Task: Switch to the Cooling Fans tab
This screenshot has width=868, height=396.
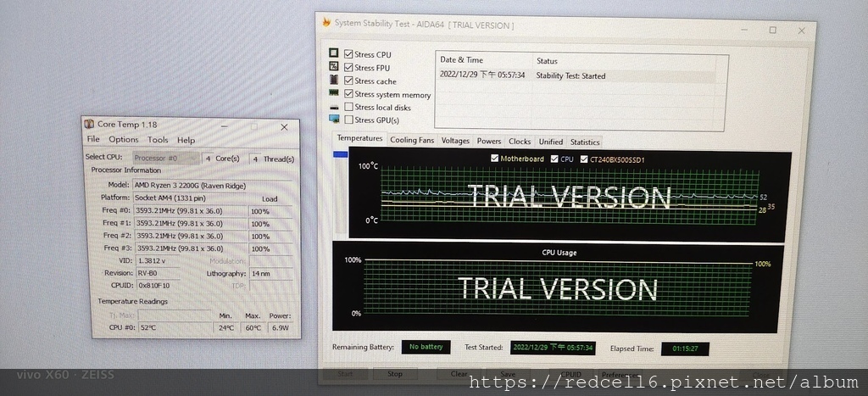Action: point(412,140)
